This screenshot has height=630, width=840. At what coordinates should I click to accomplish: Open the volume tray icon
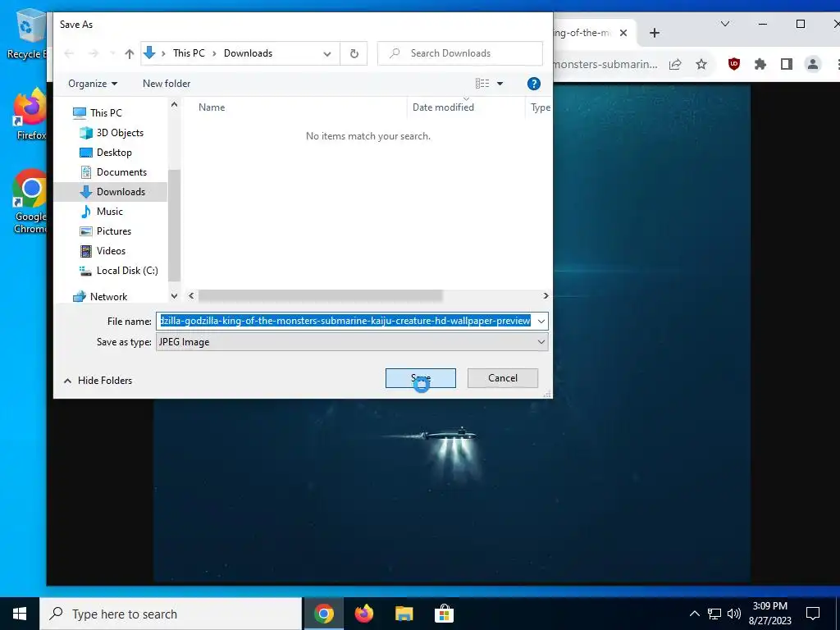click(x=734, y=614)
